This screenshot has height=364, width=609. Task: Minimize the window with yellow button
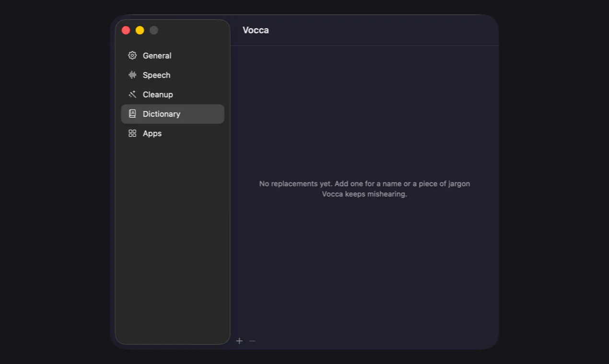point(140,30)
